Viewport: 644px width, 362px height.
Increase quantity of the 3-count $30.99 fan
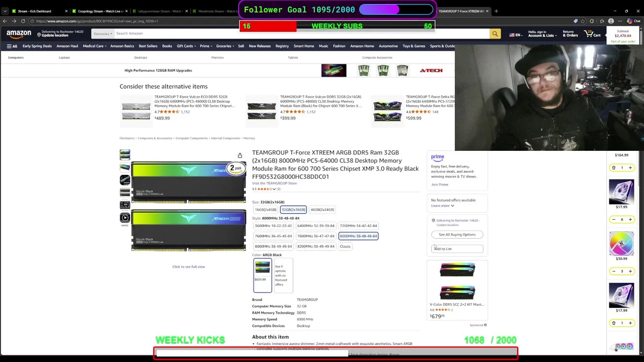[x=630, y=271]
